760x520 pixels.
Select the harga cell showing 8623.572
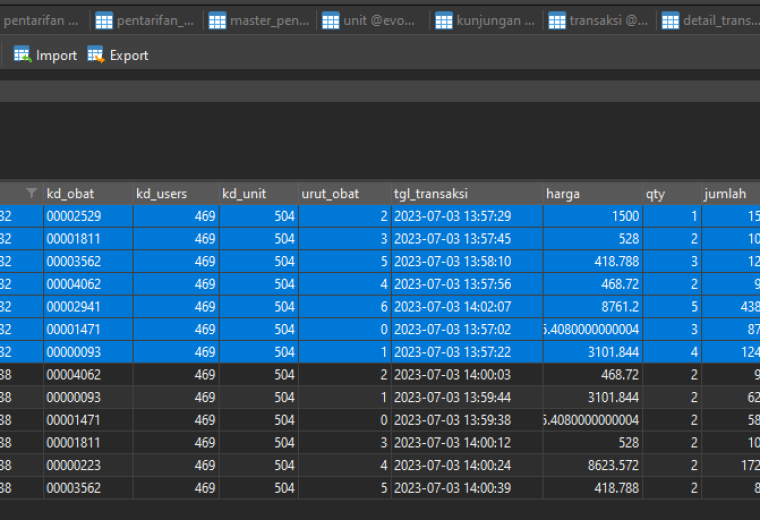(x=593, y=465)
